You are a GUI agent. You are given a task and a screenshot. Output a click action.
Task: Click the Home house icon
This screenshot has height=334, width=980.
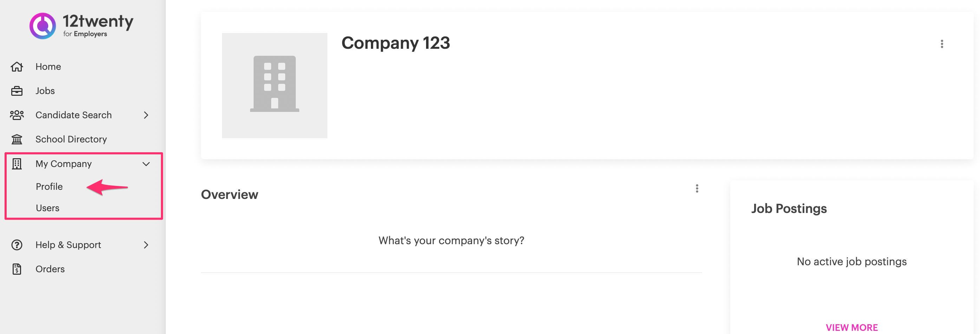pyautogui.click(x=17, y=67)
